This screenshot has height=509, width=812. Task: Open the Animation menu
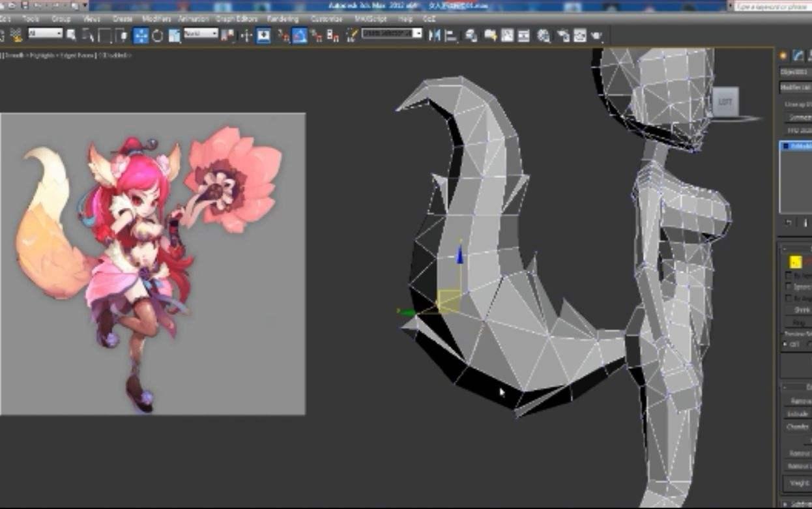click(x=194, y=19)
